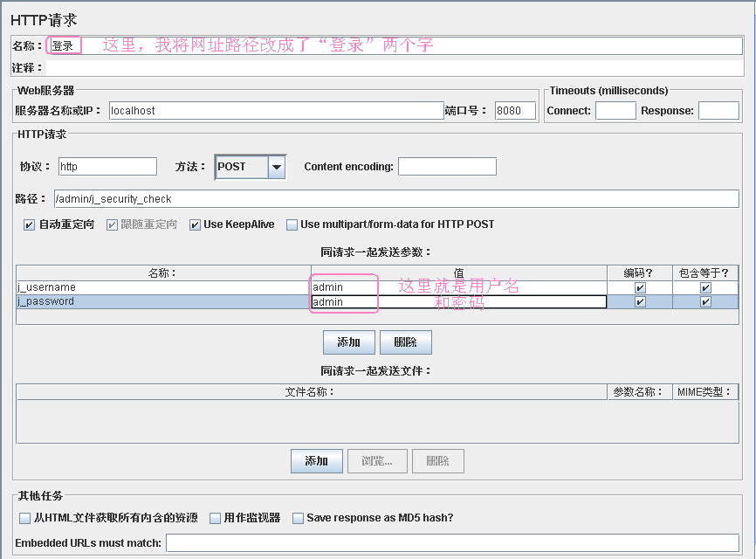Viewport: 756px width, 559px height.
Task: Disable the Use KeepAlive checkbox
Action: [x=195, y=224]
